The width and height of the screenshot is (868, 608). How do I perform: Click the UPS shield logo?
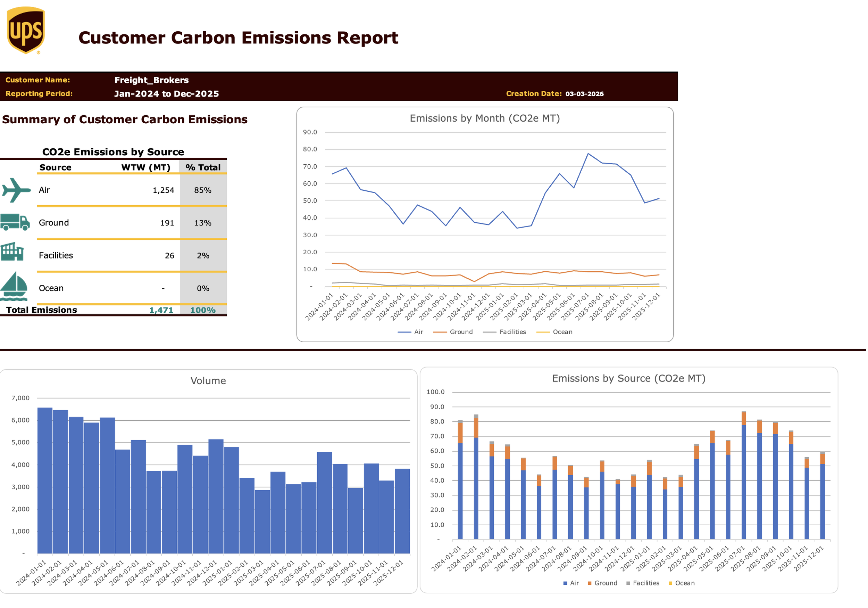tap(26, 30)
